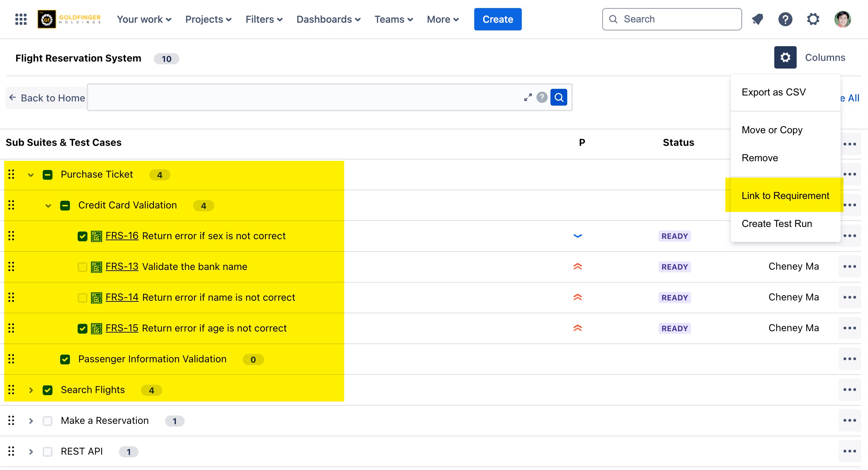868x470 pixels.
Task: Click the blue search magnifier button
Action: pos(558,97)
